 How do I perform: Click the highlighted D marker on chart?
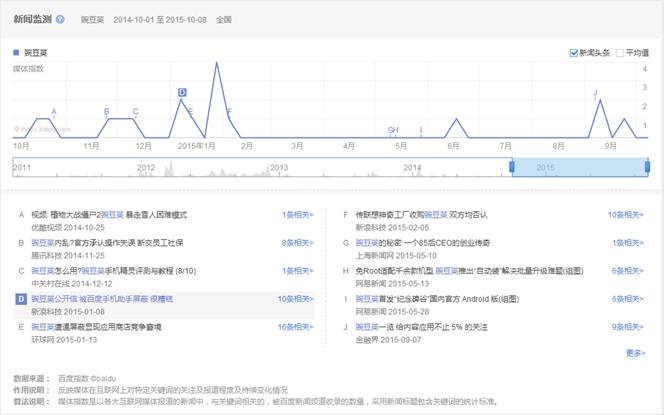coord(182,93)
